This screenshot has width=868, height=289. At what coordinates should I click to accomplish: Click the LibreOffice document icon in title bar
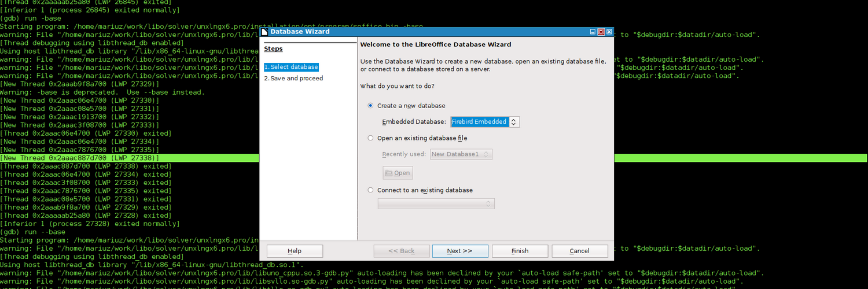(x=264, y=32)
